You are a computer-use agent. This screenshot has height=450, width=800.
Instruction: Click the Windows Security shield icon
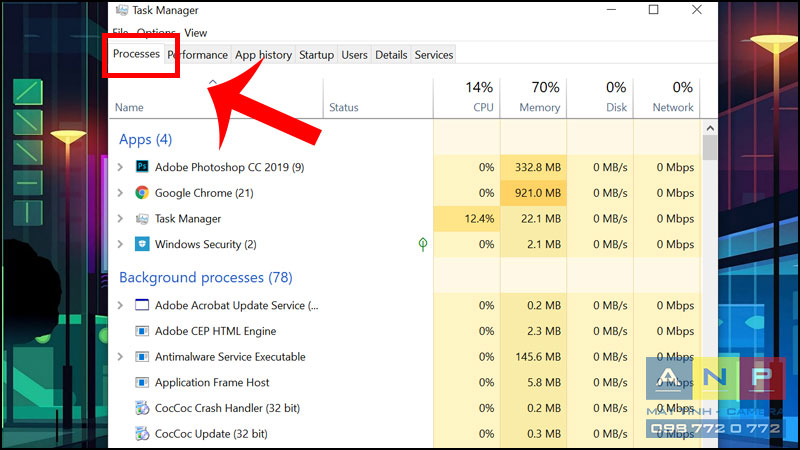click(x=142, y=244)
